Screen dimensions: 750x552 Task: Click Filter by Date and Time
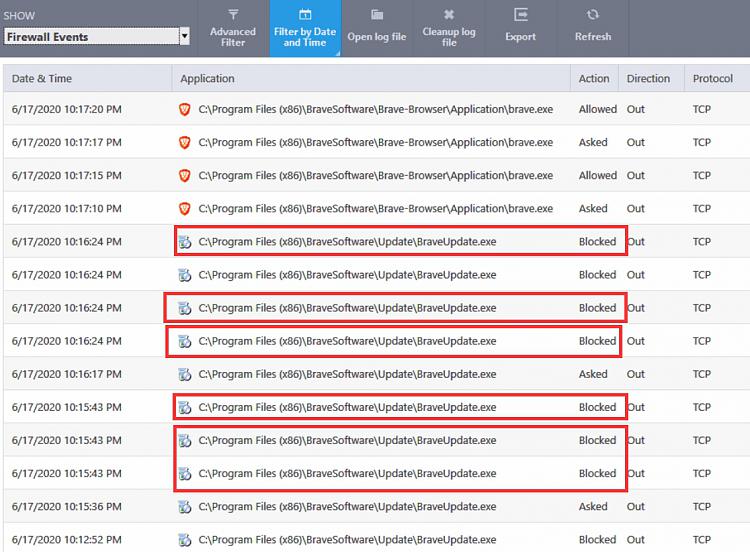tap(305, 28)
